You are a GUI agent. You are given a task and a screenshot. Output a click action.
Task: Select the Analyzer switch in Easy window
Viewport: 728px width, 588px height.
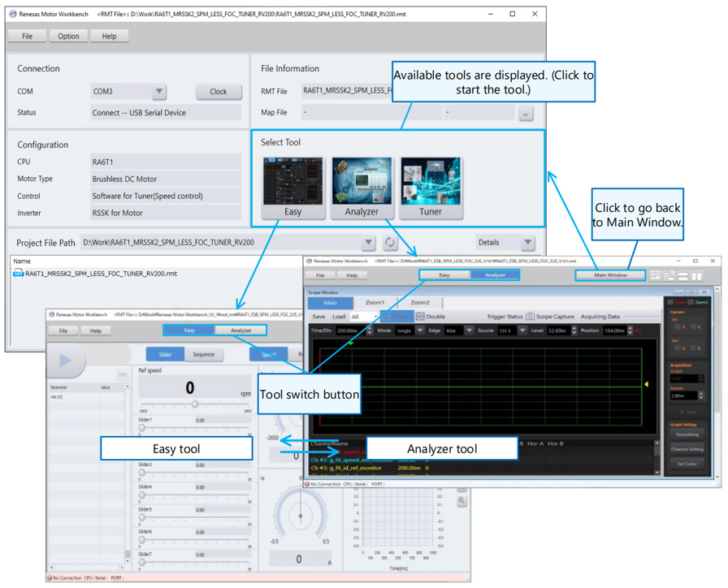click(x=240, y=331)
